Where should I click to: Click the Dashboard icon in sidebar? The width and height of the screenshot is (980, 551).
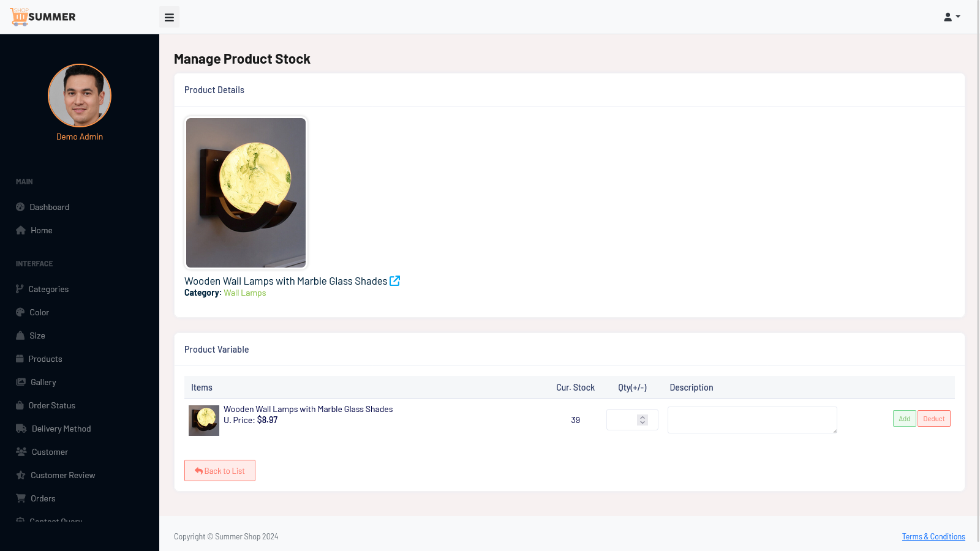pos(20,207)
